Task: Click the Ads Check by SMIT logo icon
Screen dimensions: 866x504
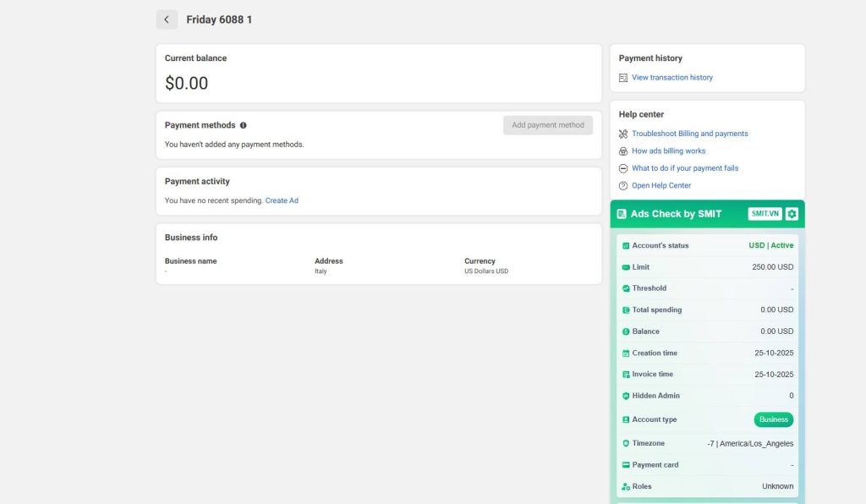Action: [x=622, y=214]
